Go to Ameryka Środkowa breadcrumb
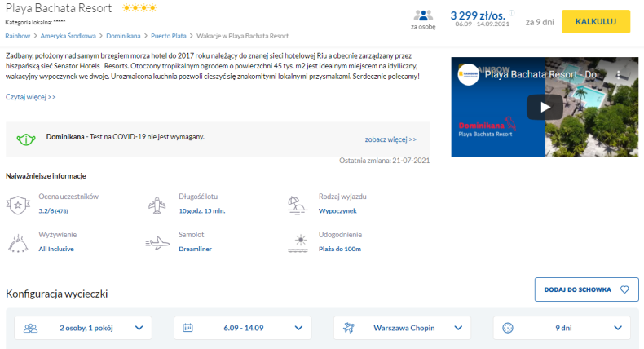 [x=68, y=36]
